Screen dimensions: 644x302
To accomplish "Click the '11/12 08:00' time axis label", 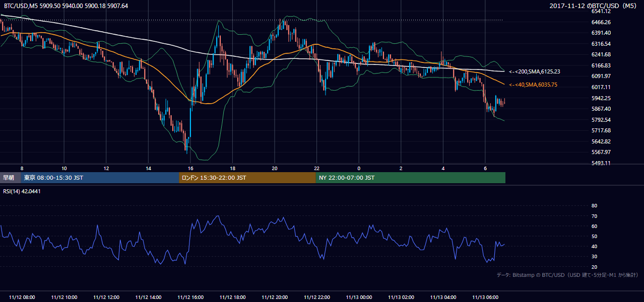I will (22, 297).
